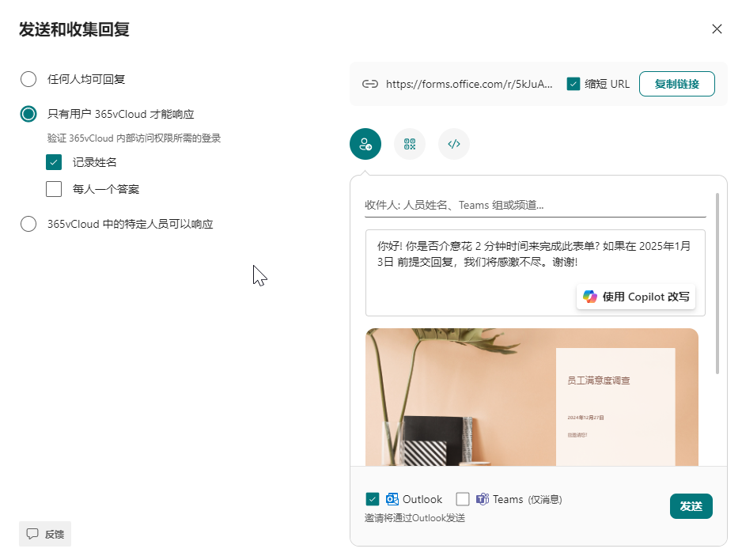Click the link chain icon
This screenshot has width=742, height=560.
[370, 84]
